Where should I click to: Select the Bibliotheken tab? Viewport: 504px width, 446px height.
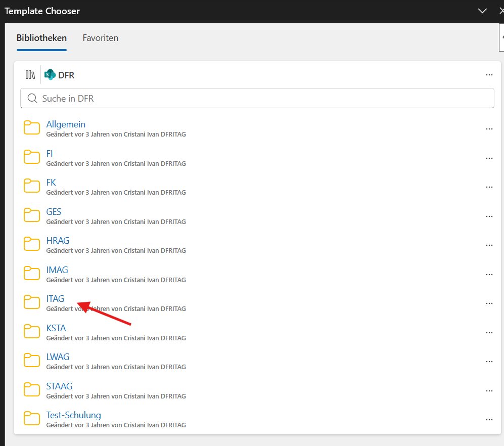click(x=41, y=38)
